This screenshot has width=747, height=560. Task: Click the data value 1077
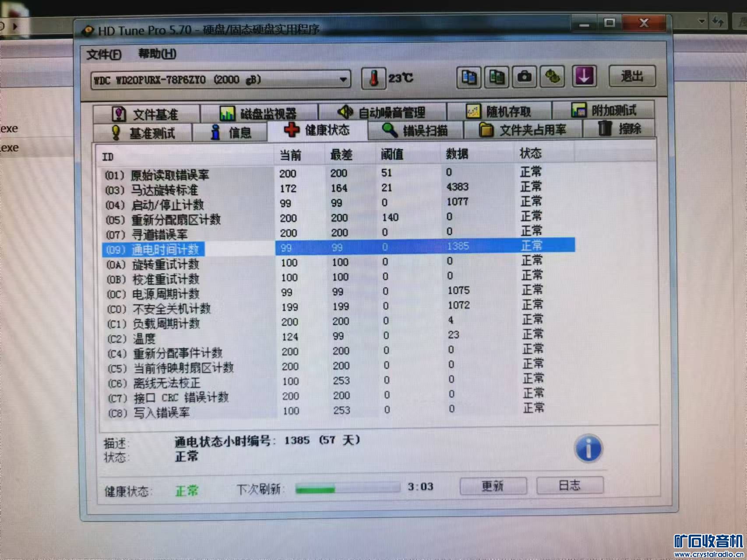(x=458, y=202)
